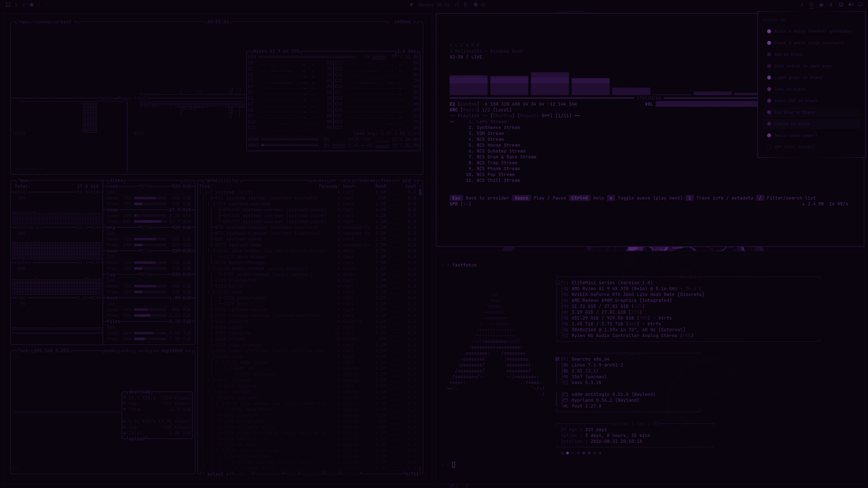This screenshot has width=868, height=488.
Task: Select Off (full colour) hue option
Action: (x=811, y=147)
